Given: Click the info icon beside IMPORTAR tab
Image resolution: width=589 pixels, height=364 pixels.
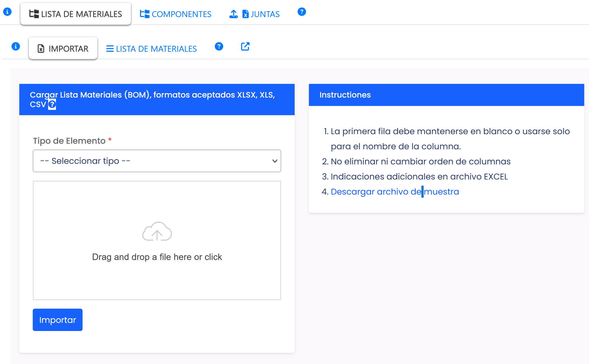Looking at the screenshot, I should [16, 46].
